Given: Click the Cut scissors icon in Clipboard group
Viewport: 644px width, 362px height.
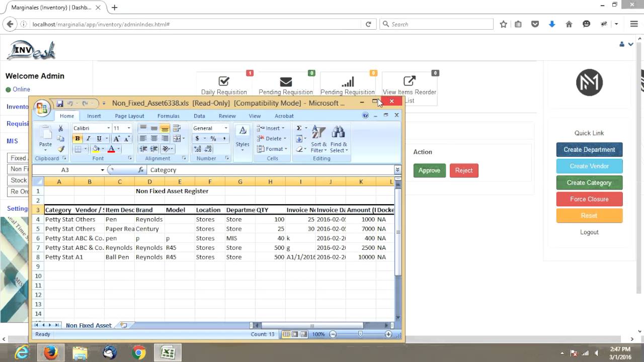Looking at the screenshot, I should pyautogui.click(x=61, y=128).
